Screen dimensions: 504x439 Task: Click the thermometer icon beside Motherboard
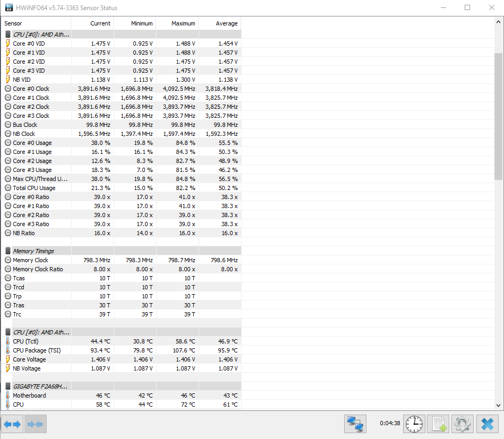(x=8, y=395)
